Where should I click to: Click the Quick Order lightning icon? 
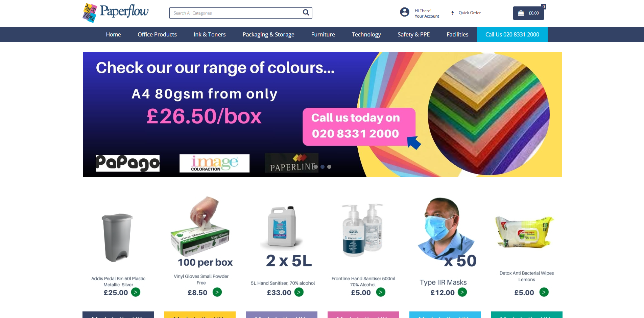pos(452,13)
